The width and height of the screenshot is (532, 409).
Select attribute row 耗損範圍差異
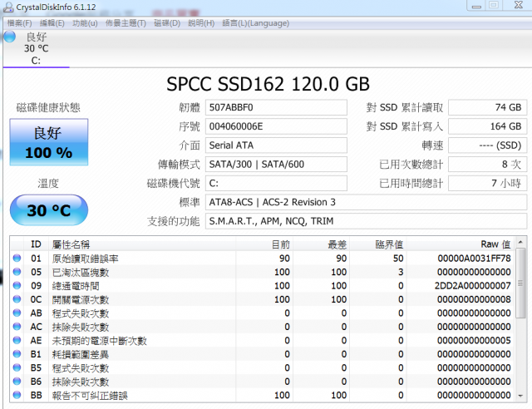click(263, 354)
